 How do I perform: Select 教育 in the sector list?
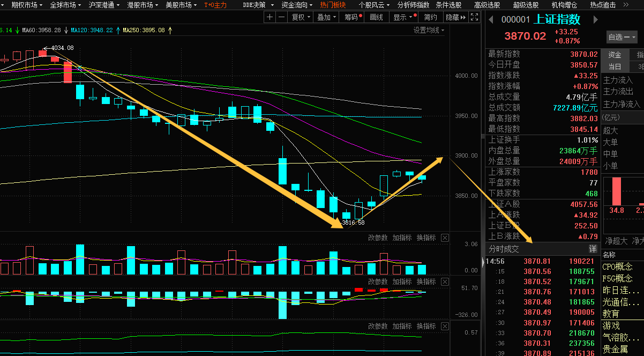(x=611, y=314)
